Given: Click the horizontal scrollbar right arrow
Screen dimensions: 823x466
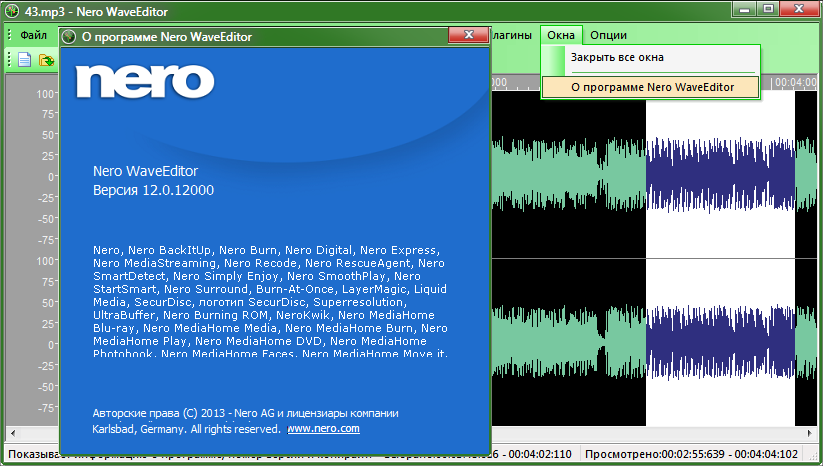Looking at the screenshot, I should tap(810, 433).
